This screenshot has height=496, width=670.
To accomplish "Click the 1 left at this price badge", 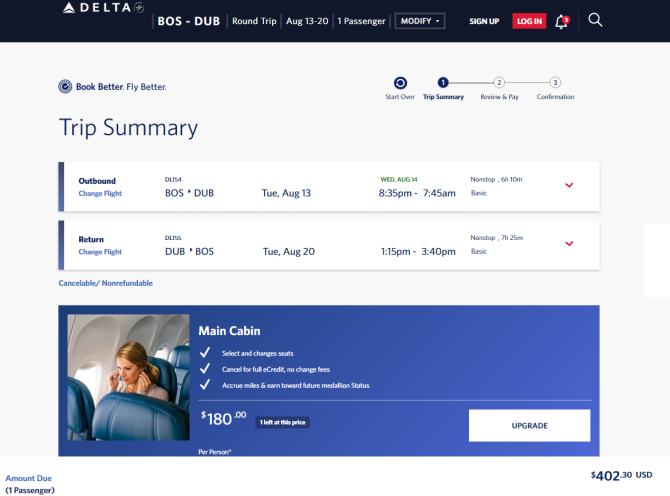I will (x=282, y=422).
